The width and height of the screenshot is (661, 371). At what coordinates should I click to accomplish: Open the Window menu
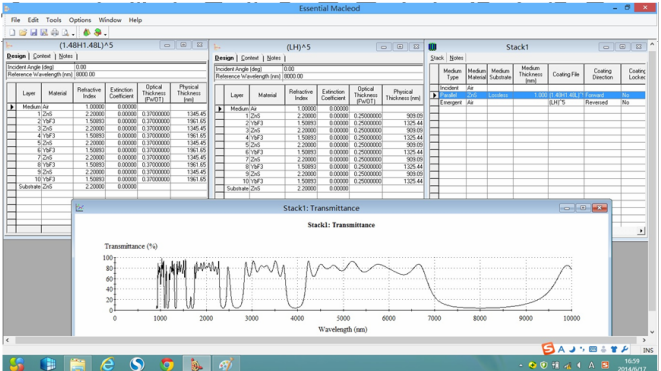coord(110,20)
